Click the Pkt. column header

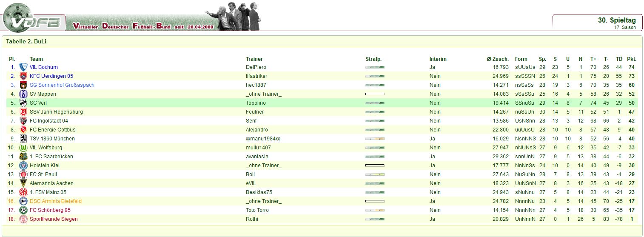632,59
